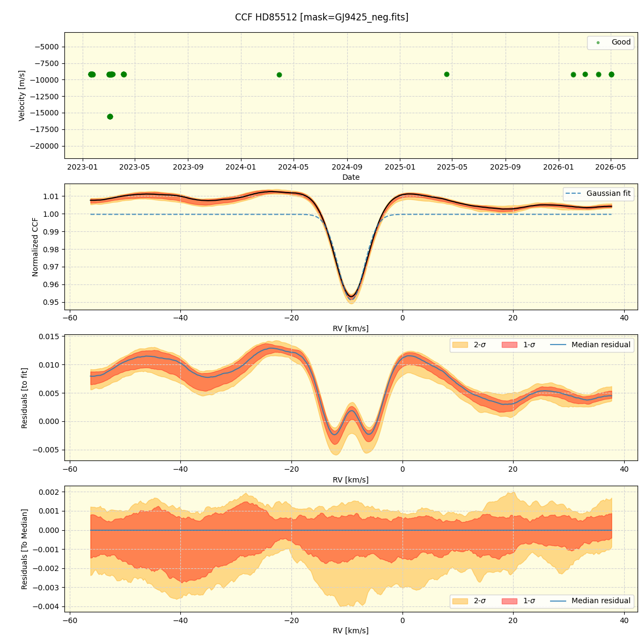
Task: Click the plot title 'CCF HD85512 [mask=GJ9425_neg.fits]'
Action: pyautogui.click(x=321, y=17)
